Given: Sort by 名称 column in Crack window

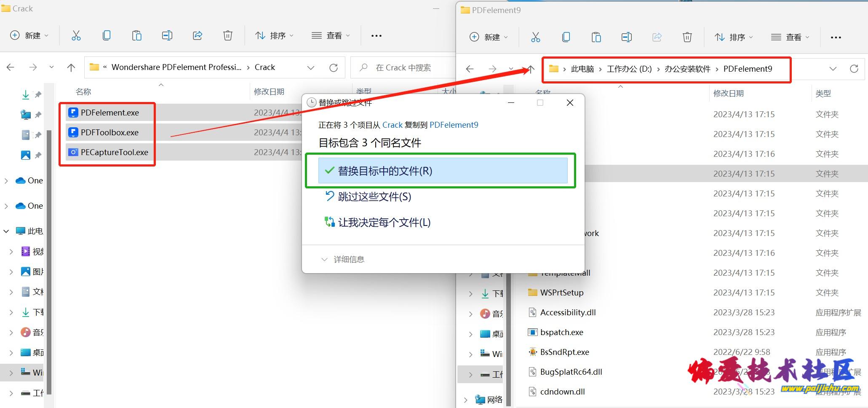Looking at the screenshot, I should point(83,91).
